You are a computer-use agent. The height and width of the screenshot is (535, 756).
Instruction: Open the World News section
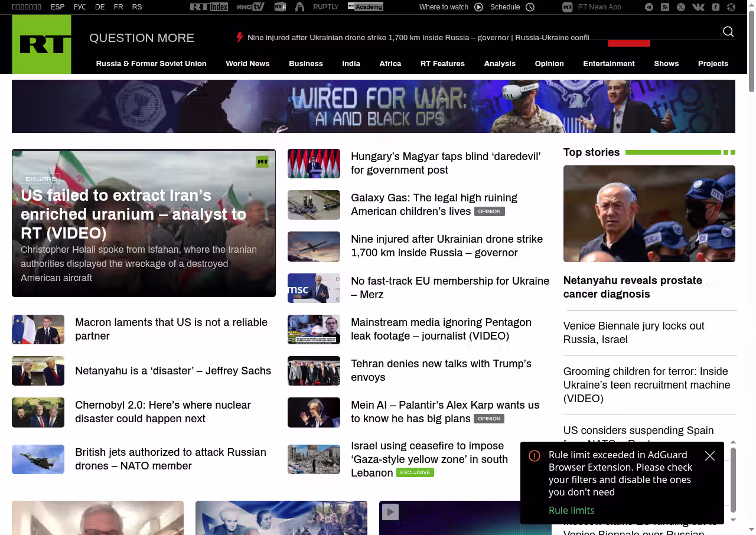point(247,64)
